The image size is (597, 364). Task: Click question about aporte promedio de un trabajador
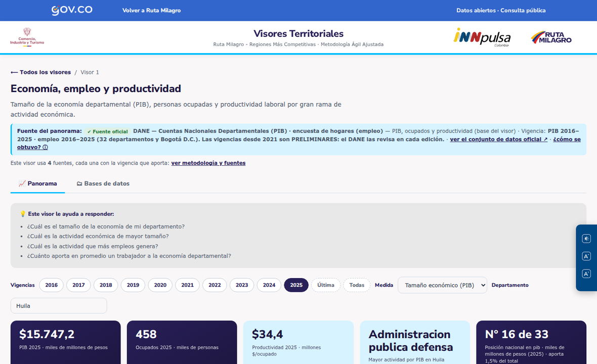click(x=129, y=256)
